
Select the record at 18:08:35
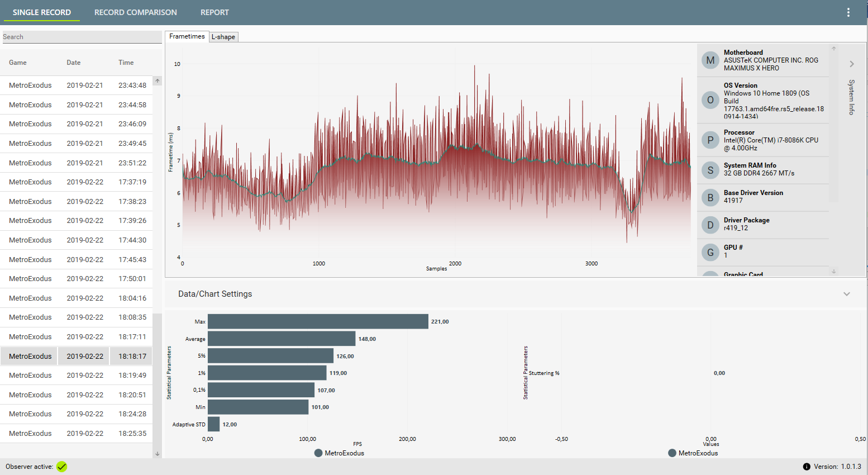tap(77, 317)
